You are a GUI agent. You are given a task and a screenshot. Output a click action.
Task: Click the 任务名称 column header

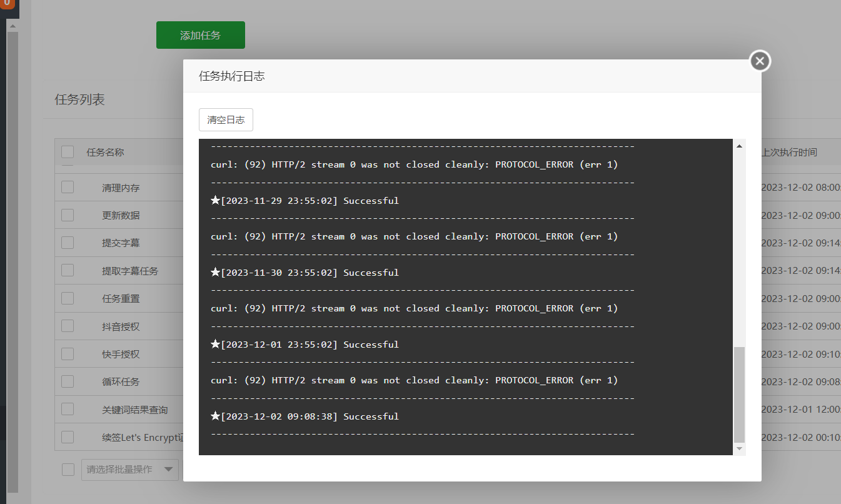[x=105, y=152]
